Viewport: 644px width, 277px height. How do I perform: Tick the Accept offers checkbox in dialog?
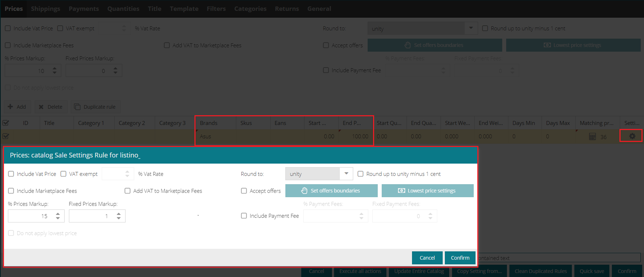click(x=244, y=191)
